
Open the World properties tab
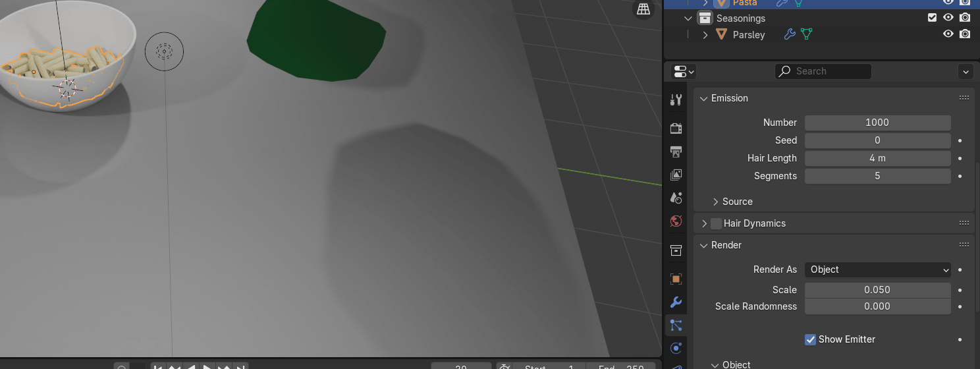(676, 221)
